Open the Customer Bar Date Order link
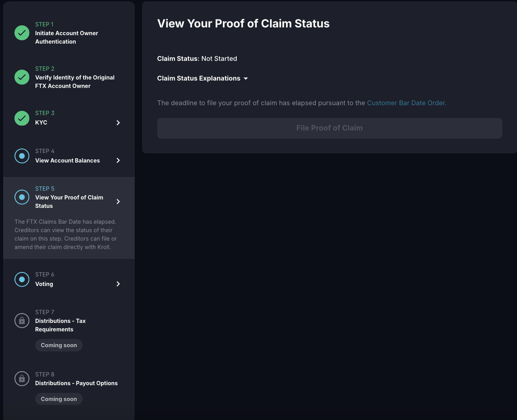Screen dimensions: 517x420 [x=406, y=103]
